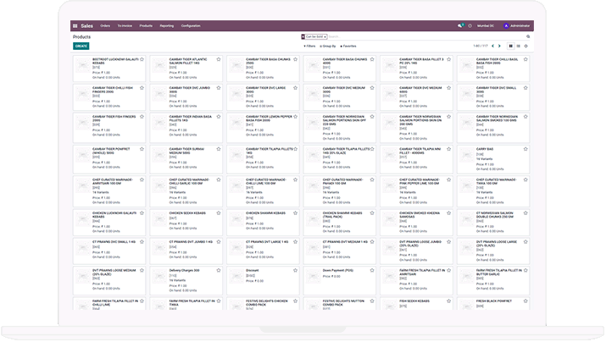
Task: Favorite Cambay Tiger DVC Jumbo star
Action: (x=219, y=88)
